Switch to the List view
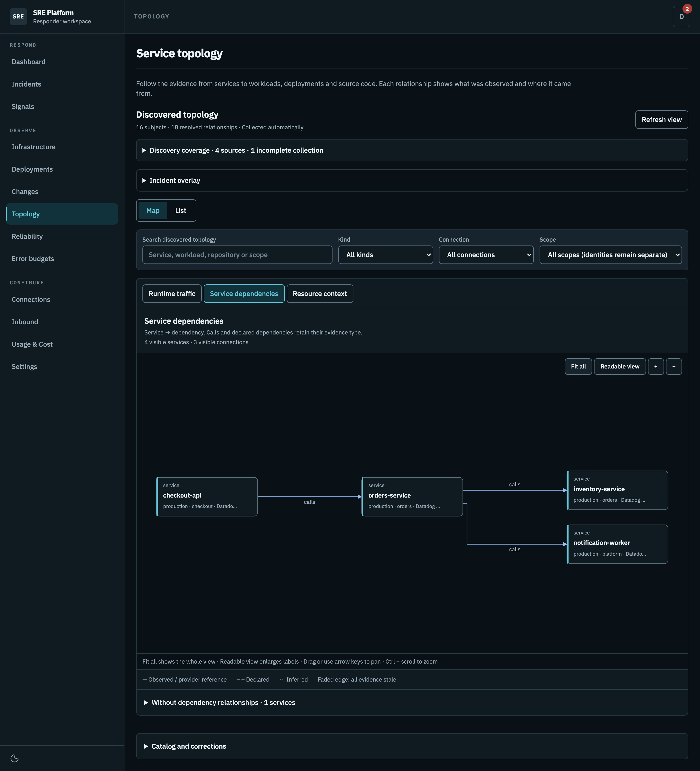 pyautogui.click(x=181, y=211)
